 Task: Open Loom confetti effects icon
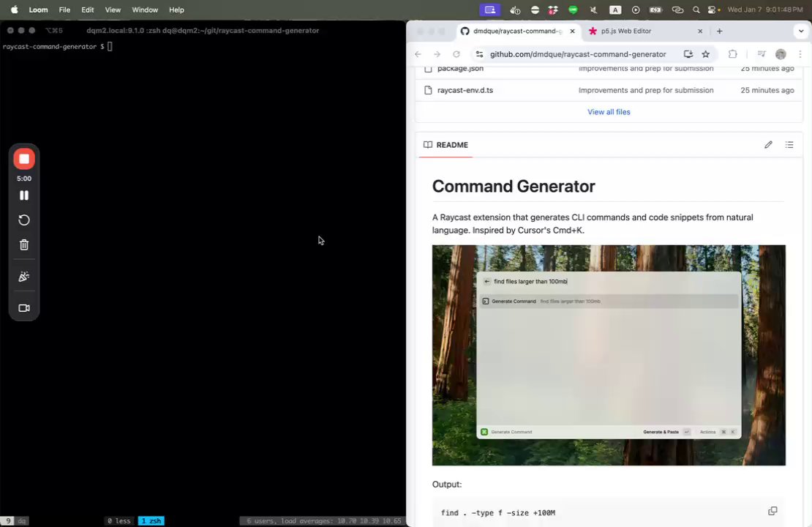(x=24, y=277)
